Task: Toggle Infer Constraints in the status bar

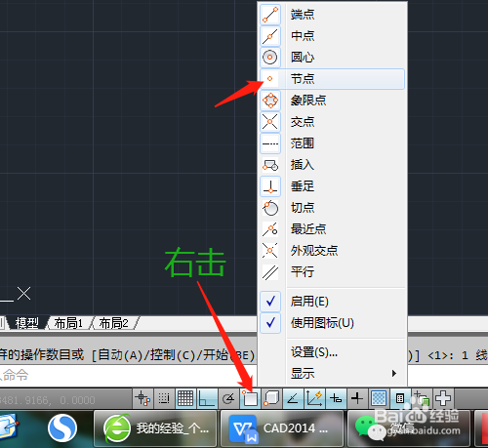Action: 143,398
